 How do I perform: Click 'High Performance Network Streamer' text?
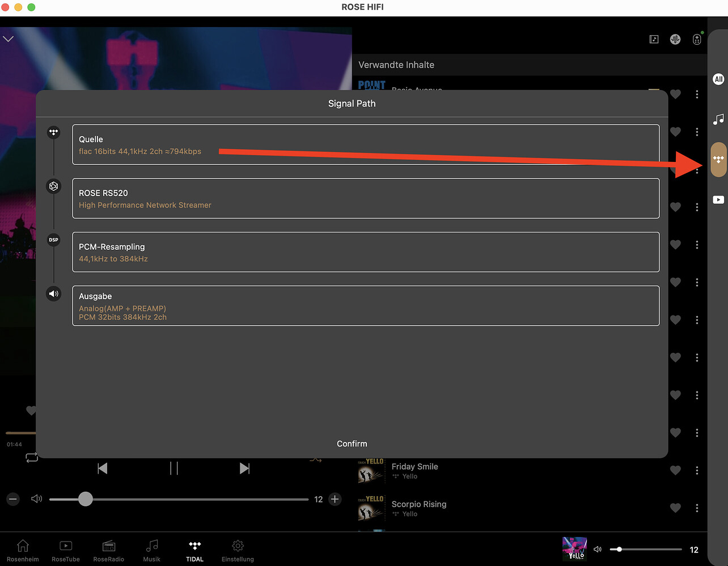point(145,205)
